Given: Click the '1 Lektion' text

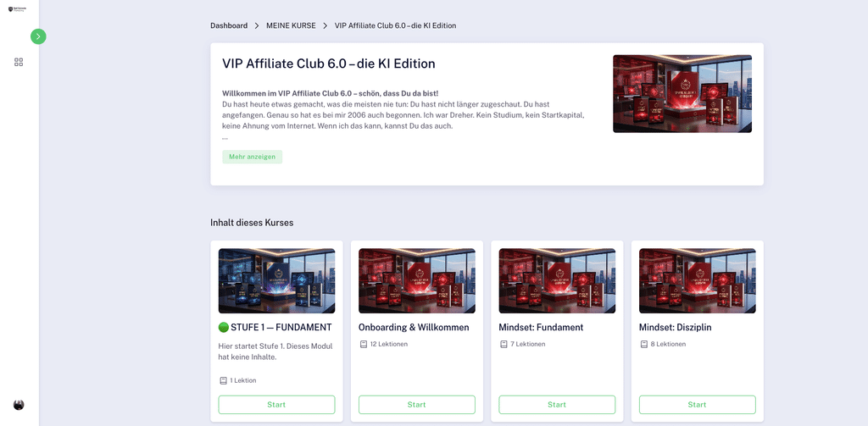Looking at the screenshot, I should click(243, 380).
